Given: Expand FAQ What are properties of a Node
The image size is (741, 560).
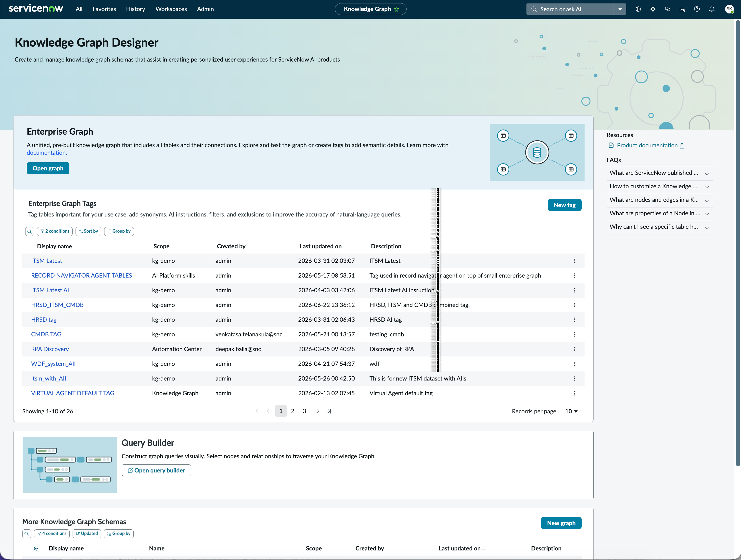Looking at the screenshot, I should click(660, 214).
